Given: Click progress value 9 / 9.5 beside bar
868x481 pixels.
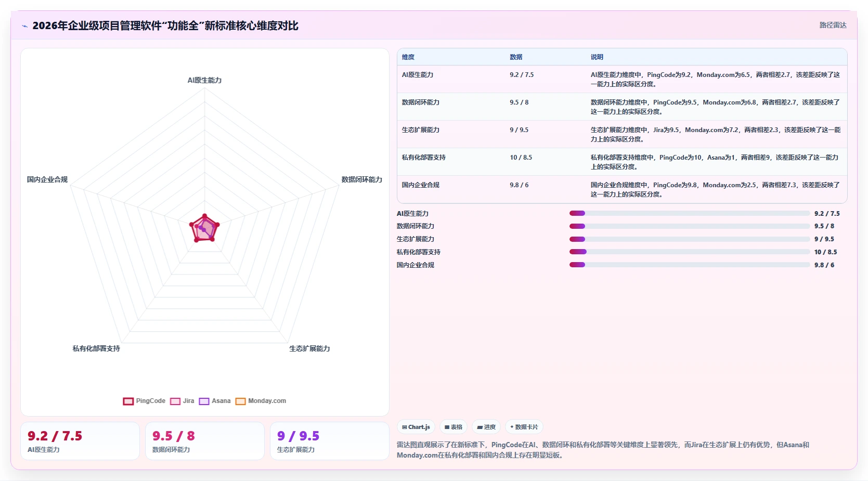Looking at the screenshot, I should (824, 239).
